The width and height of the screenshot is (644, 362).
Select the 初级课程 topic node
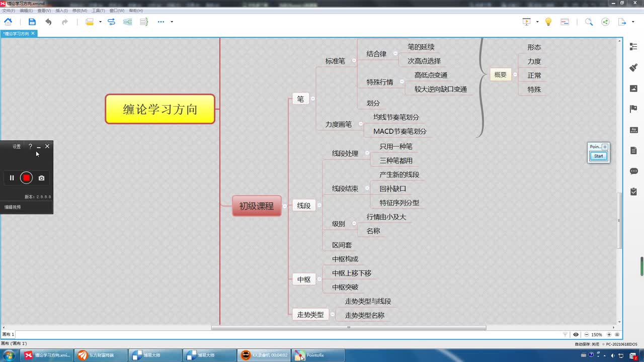(x=257, y=206)
